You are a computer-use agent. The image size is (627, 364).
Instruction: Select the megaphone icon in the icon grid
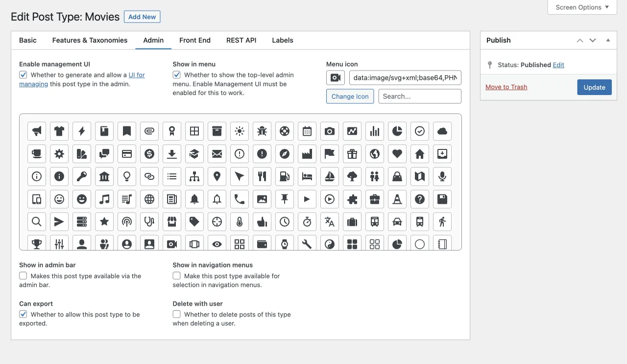(37, 131)
